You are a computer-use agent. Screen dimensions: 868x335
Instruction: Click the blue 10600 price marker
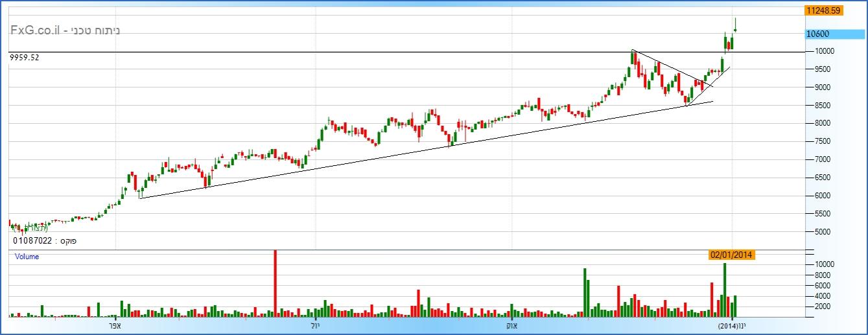(x=817, y=34)
